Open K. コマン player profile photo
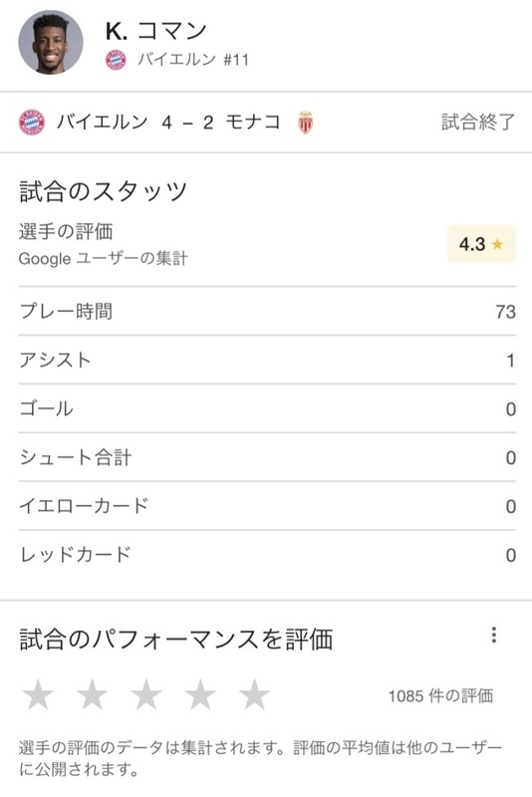The image size is (532, 797). pos(50,43)
